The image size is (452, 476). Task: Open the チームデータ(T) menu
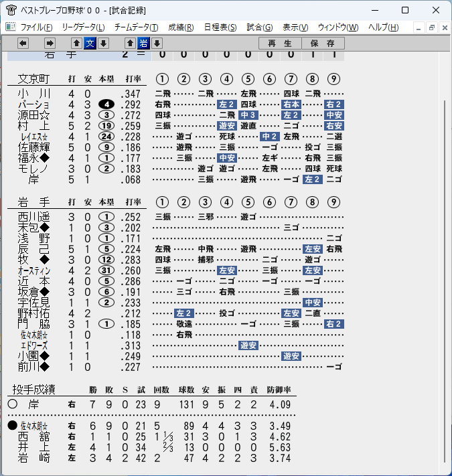(x=137, y=27)
